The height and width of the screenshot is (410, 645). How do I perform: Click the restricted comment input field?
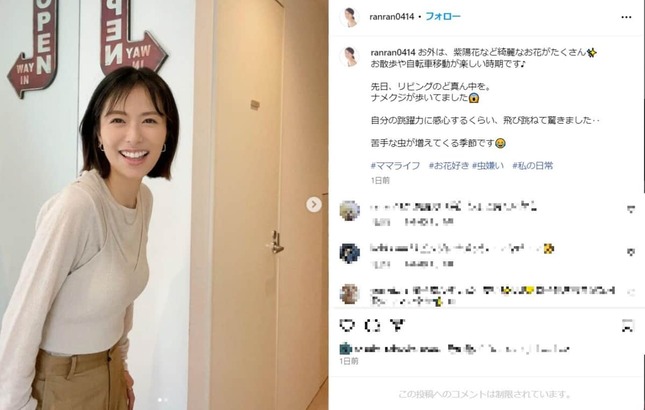tap(485, 394)
